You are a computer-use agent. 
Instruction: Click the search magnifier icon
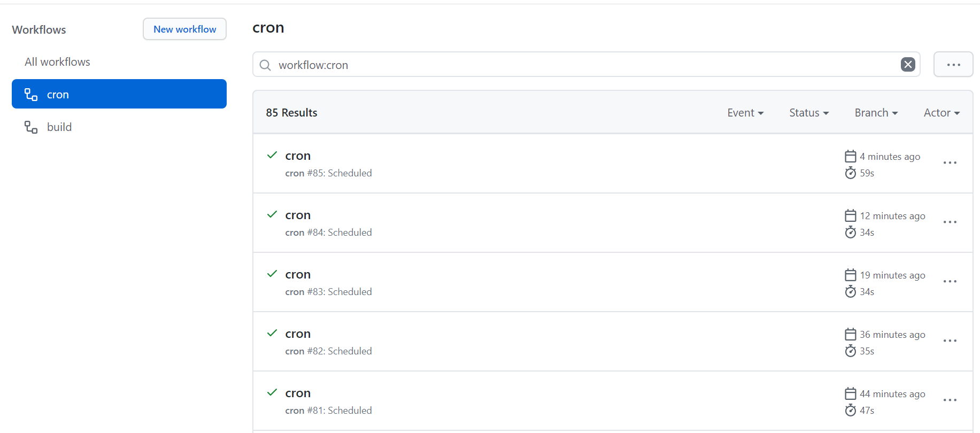coord(265,65)
